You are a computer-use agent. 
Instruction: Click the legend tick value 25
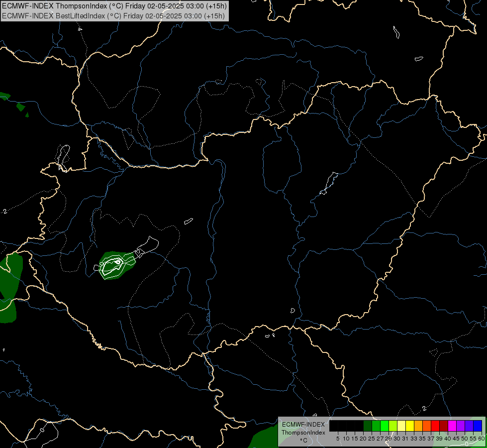point(372,439)
